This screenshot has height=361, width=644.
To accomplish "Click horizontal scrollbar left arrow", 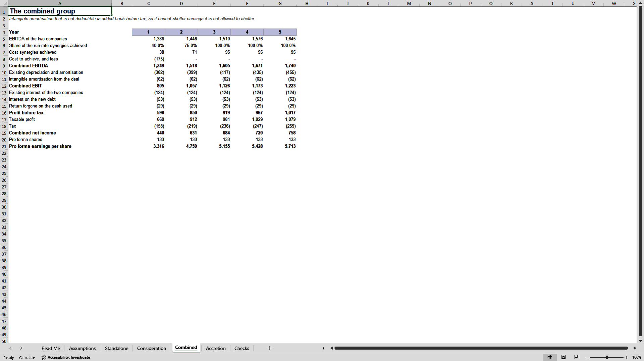I will (x=332, y=348).
